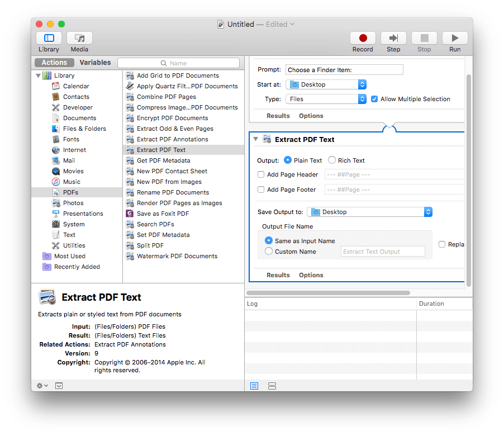Disable Allow Multiple Selection
The height and width of the screenshot is (436, 504).
(374, 98)
